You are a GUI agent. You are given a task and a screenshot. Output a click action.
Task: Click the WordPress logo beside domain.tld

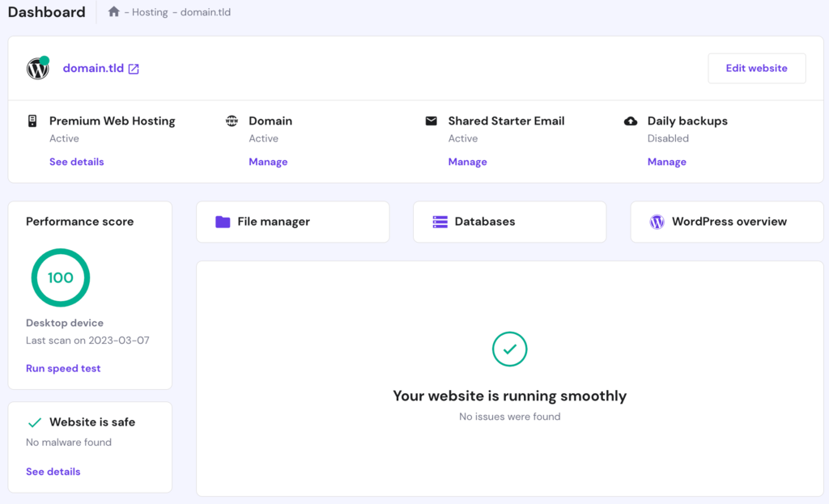tap(37, 69)
